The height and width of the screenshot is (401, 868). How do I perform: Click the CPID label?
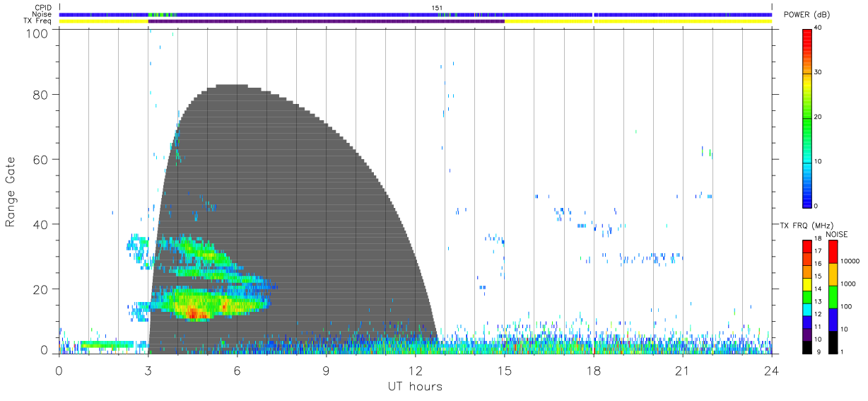[x=43, y=8]
